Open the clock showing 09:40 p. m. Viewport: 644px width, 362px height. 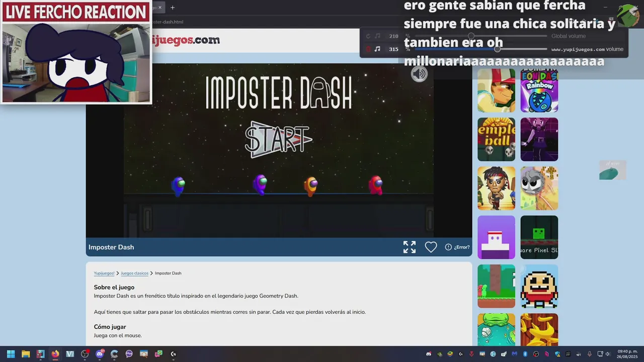[x=627, y=354]
